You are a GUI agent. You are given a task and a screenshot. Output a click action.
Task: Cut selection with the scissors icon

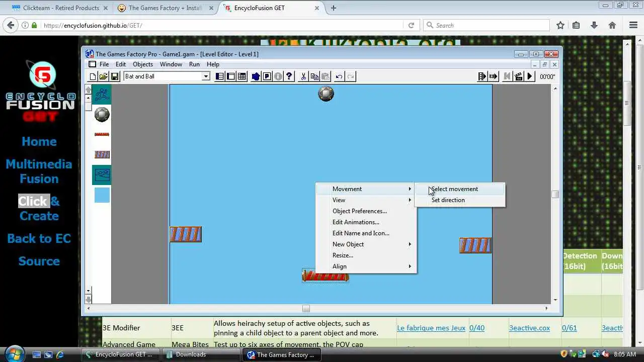(x=303, y=76)
